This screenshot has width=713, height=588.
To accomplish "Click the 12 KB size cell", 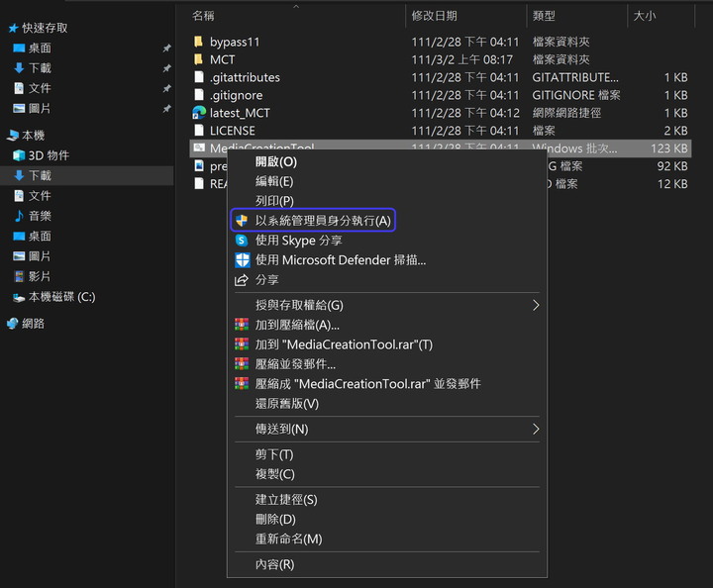I will click(672, 184).
